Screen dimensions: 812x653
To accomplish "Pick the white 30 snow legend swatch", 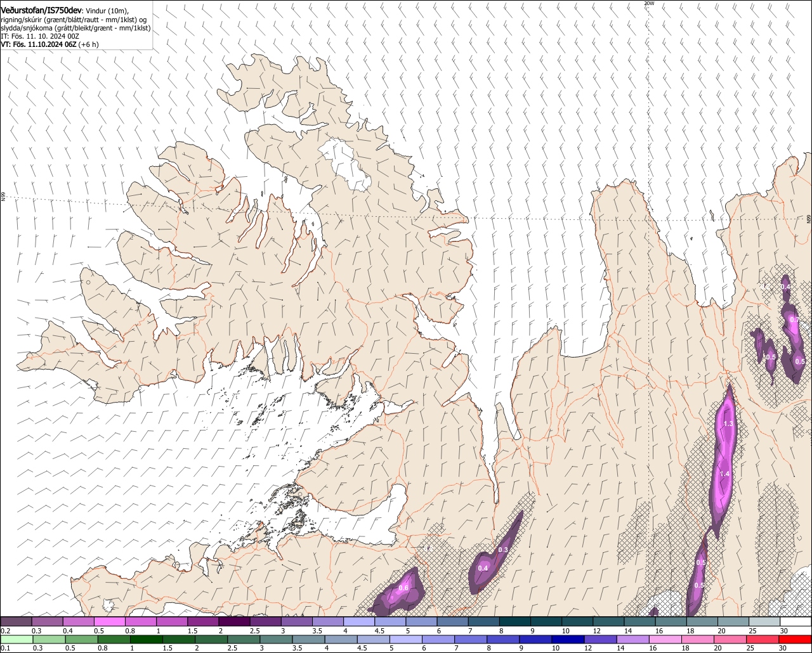I will tap(796, 622).
